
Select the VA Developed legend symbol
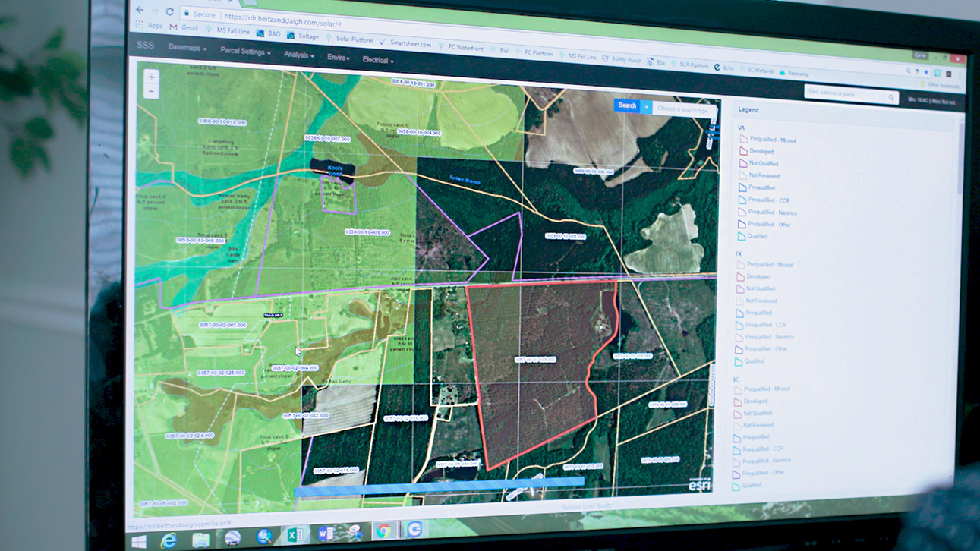click(x=745, y=150)
